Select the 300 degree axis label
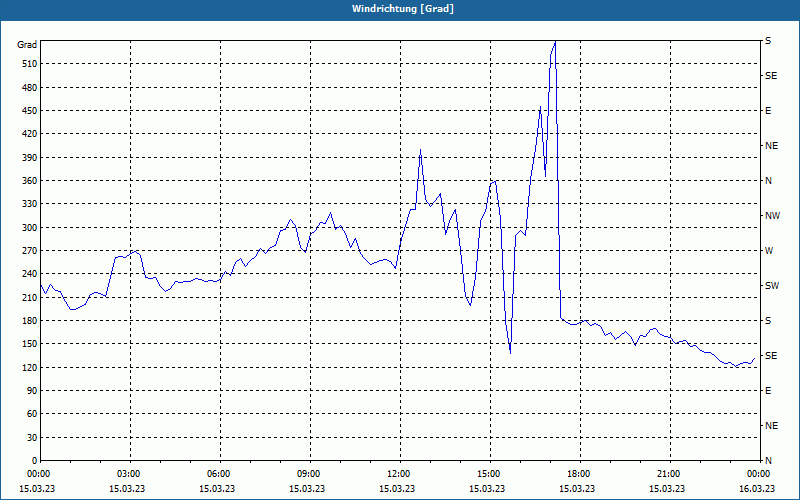 [30, 228]
